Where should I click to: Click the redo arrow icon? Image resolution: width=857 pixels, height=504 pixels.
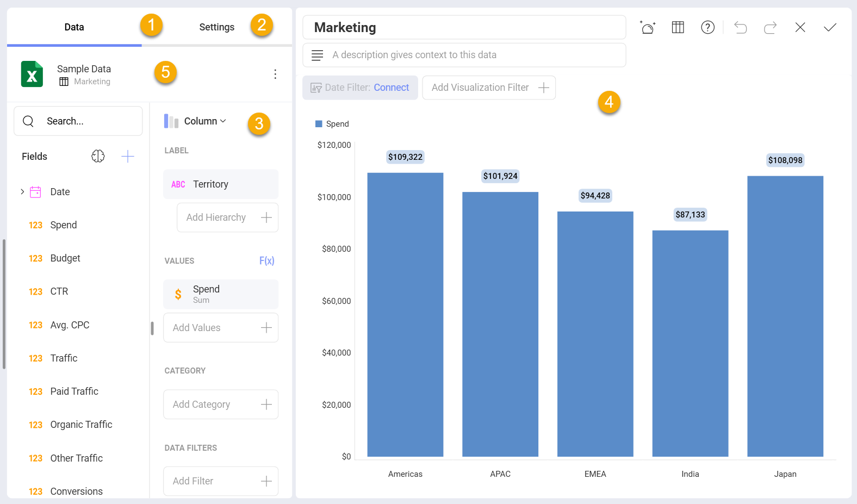click(x=770, y=27)
